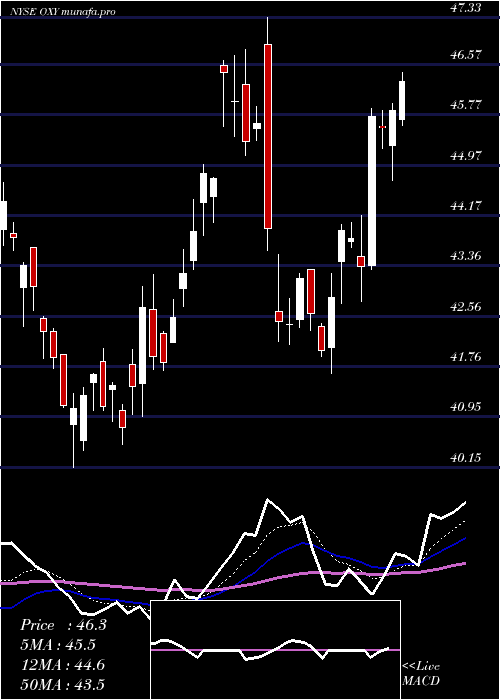Click the 12MA : 44.6 readout

(62, 665)
